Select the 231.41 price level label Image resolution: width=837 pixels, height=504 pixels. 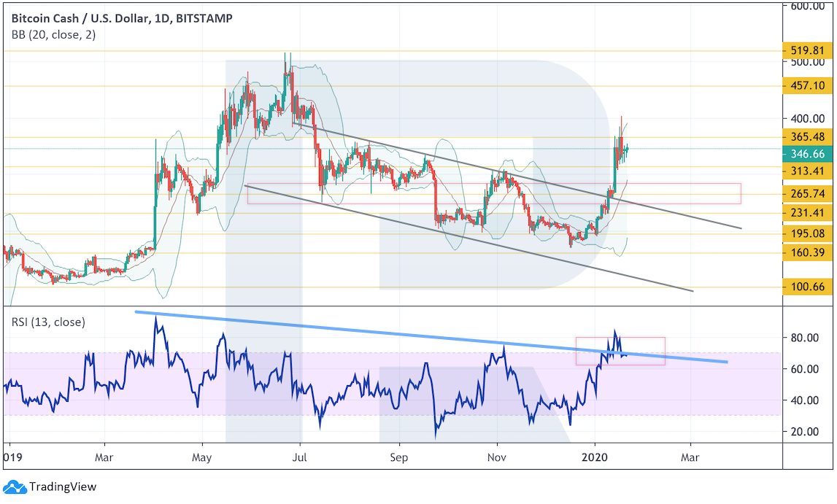pyautogui.click(x=808, y=213)
